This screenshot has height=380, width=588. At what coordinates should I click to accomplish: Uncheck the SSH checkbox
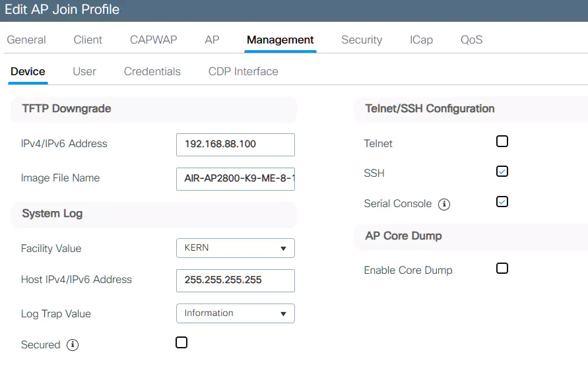tap(502, 172)
